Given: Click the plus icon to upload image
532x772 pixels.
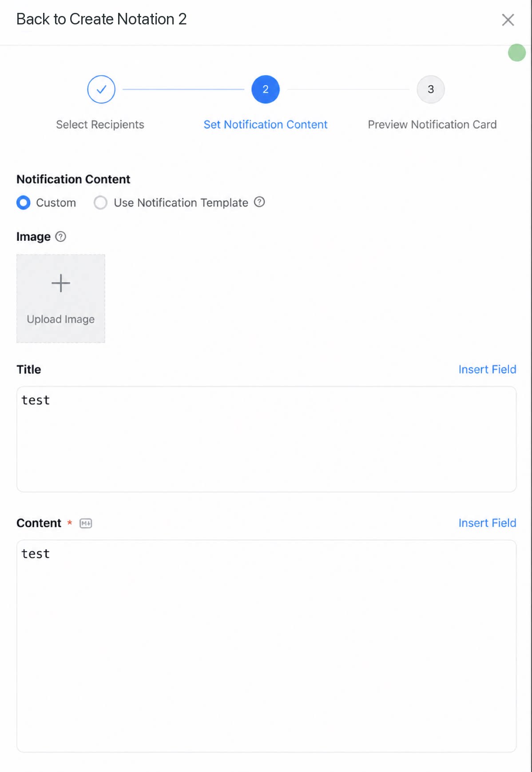Looking at the screenshot, I should pyautogui.click(x=61, y=283).
